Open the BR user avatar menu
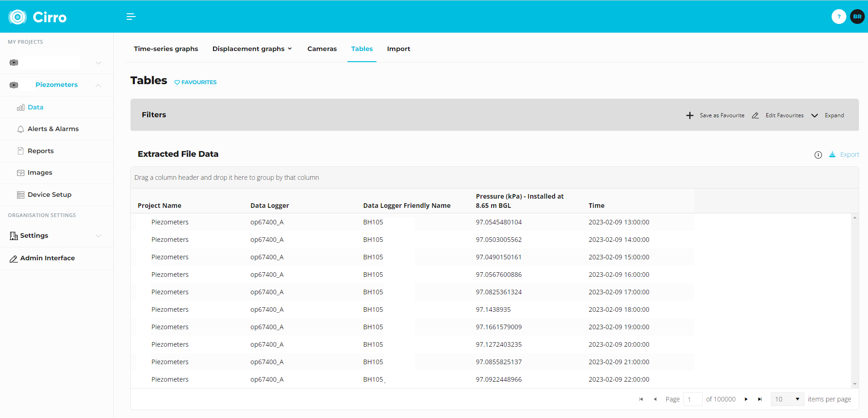This screenshot has width=868, height=418. (x=857, y=17)
